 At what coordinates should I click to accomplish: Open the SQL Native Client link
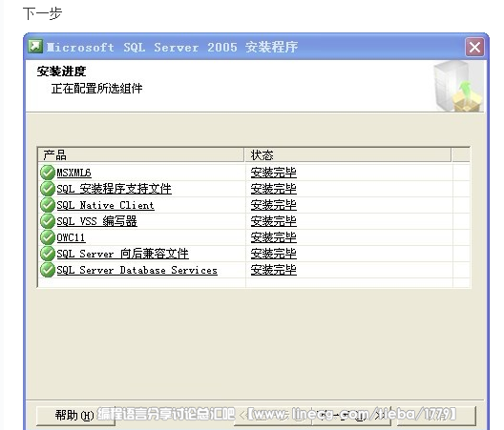tap(105, 205)
